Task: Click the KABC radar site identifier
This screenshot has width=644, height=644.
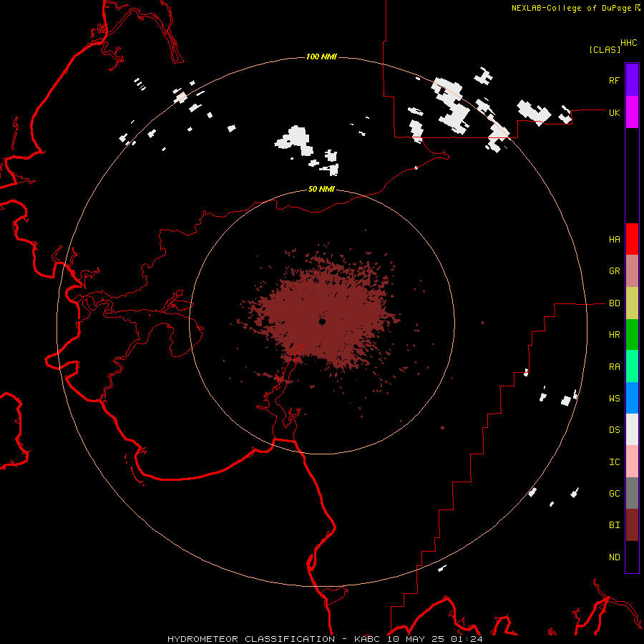Action: [367, 639]
